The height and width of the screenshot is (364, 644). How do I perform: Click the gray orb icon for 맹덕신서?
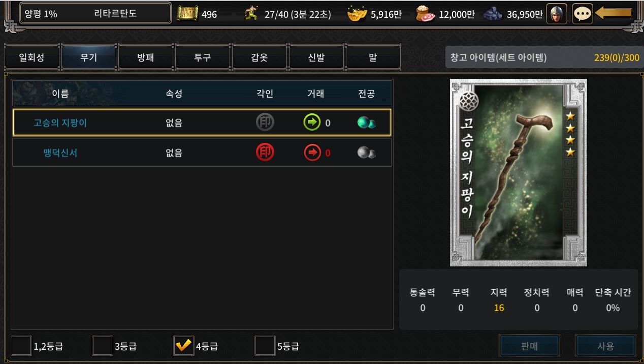tap(366, 153)
